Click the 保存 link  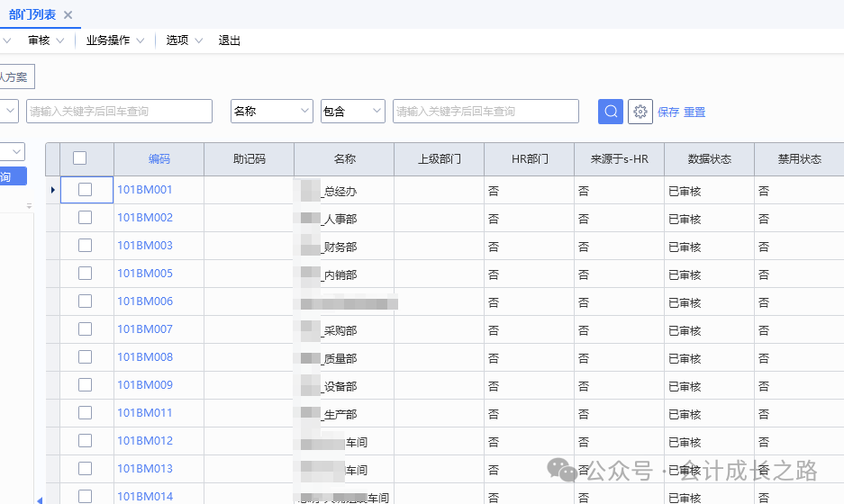click(668, 112)
